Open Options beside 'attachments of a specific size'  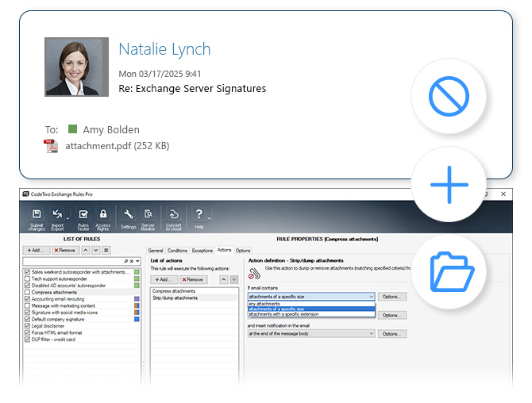[x=392, y=297]
